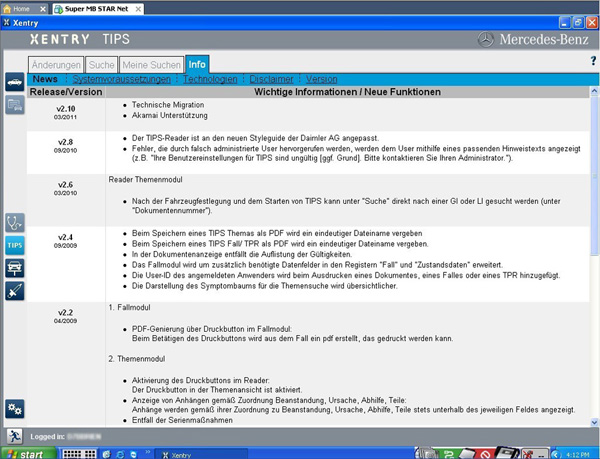This screenshot has width=600, height=459.
Task: Select the Super MB STAR Net tab
Action: tap(96, 9)
